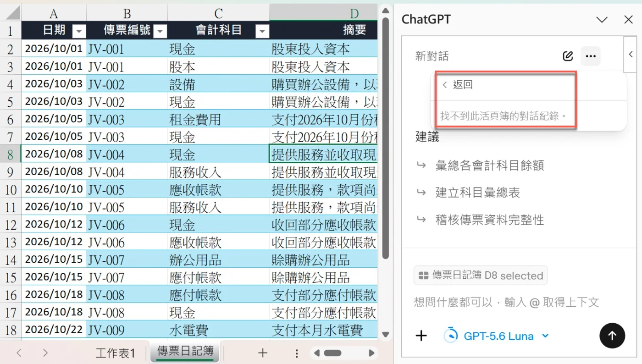Collapse the ChatGPT pane with the chevron-down icon
642x364 pixels.
602,20
